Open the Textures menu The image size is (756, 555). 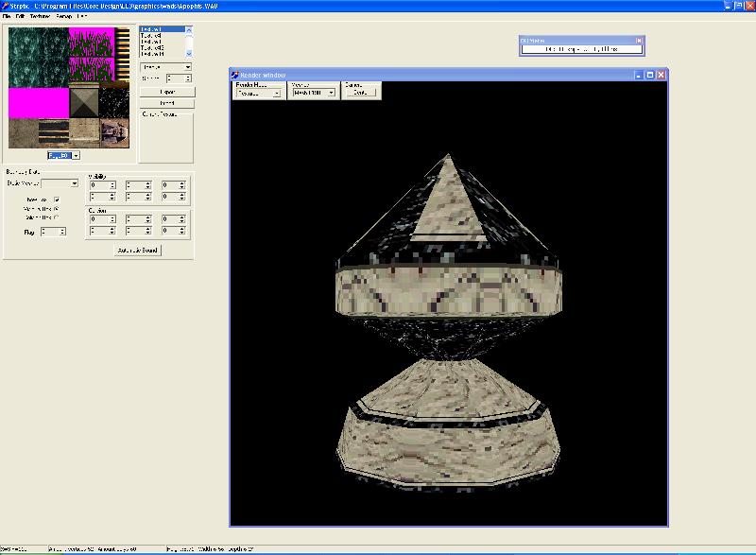[x=40, y=17]
